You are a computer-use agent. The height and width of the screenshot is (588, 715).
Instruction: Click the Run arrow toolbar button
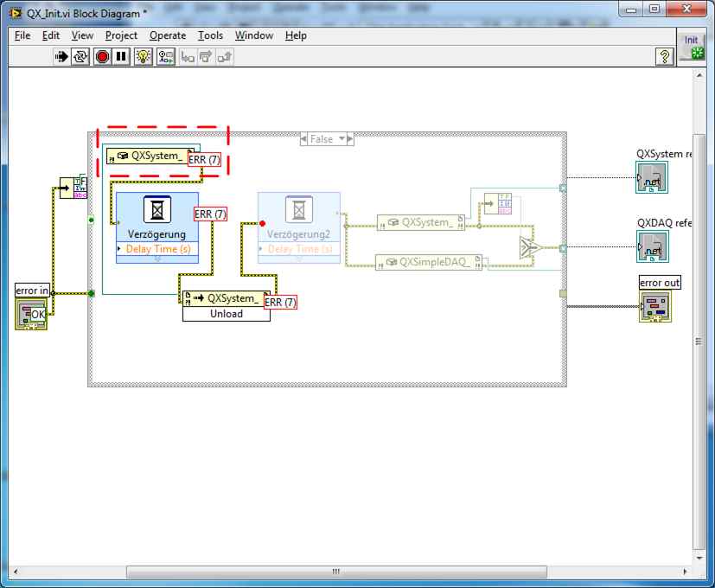(x=61, y=56)
